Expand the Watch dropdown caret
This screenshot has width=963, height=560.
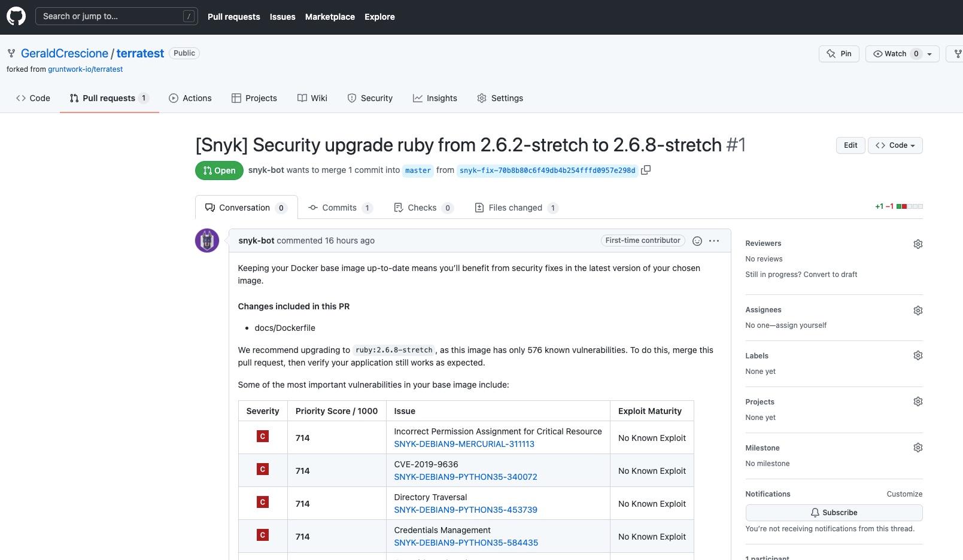[x=929, y=54]
